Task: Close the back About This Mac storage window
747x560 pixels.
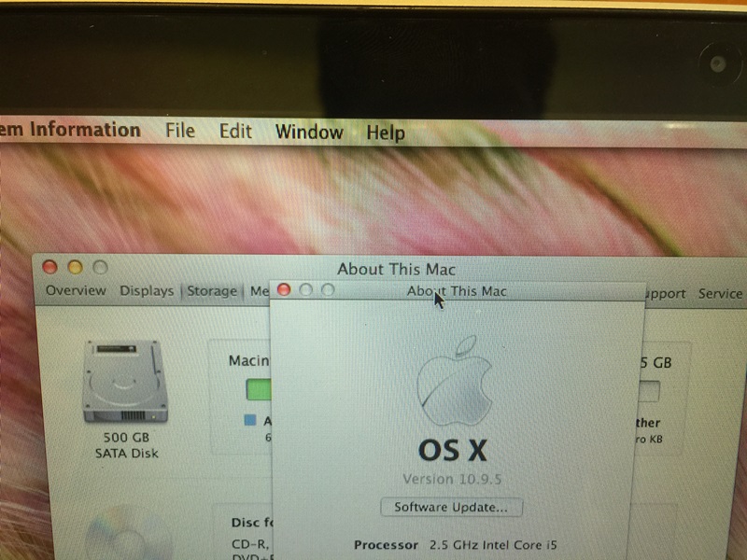Action: (x=50, y=267)
